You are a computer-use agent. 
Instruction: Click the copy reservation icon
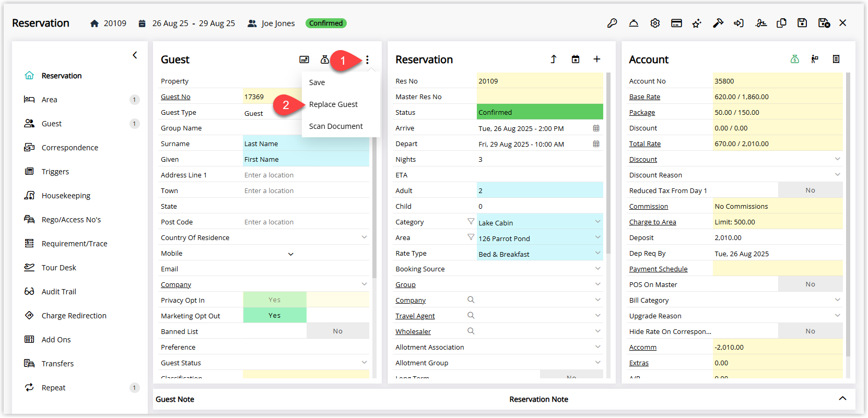782,23
